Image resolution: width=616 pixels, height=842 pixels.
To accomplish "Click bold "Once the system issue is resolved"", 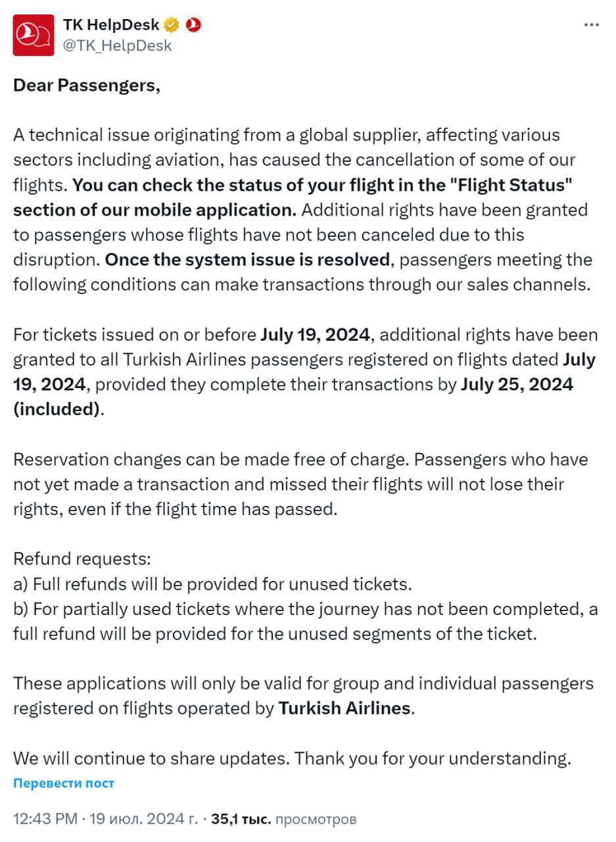I will point(247,260).
